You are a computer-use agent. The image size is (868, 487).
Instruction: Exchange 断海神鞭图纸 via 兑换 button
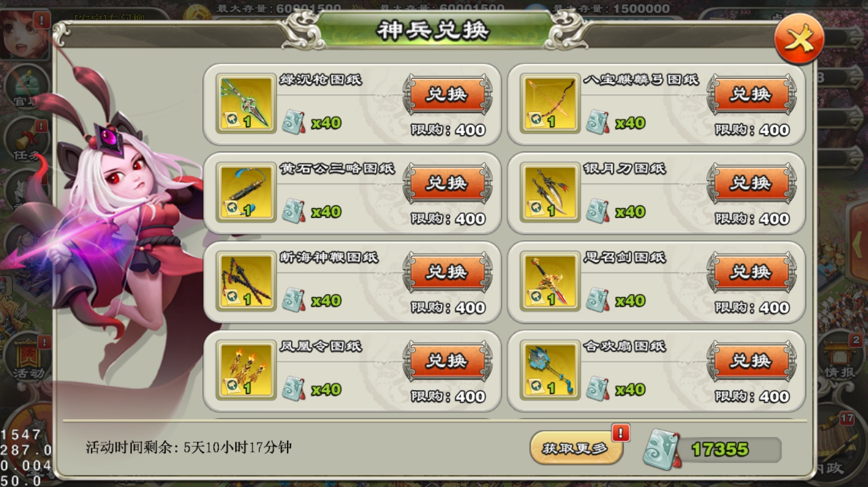(447, 272)
